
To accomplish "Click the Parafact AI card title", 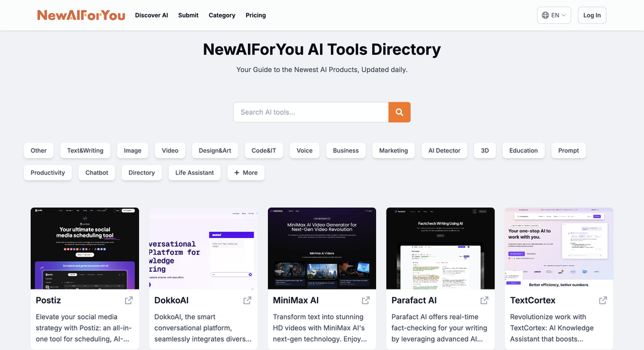I will 414,300.
